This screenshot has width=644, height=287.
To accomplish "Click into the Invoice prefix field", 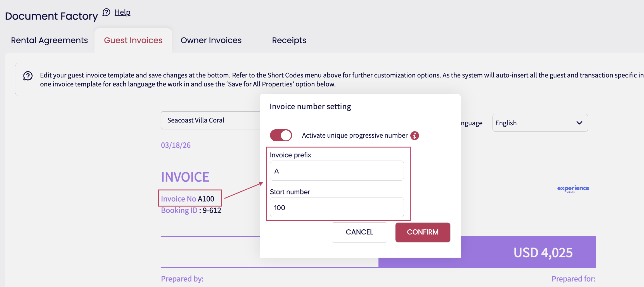I will pos(337,171).
